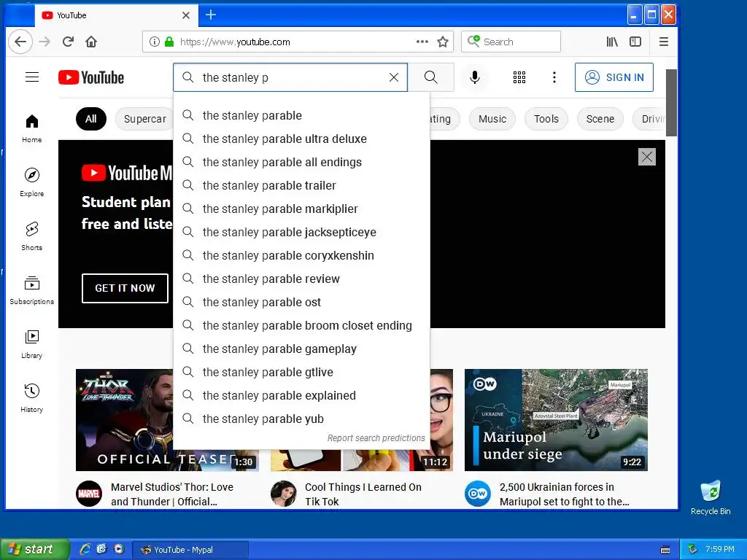Dismiss the YouTube Music promo banner
Image resolution: width=747 pixels, height=560 pixels.
[647, 157]
